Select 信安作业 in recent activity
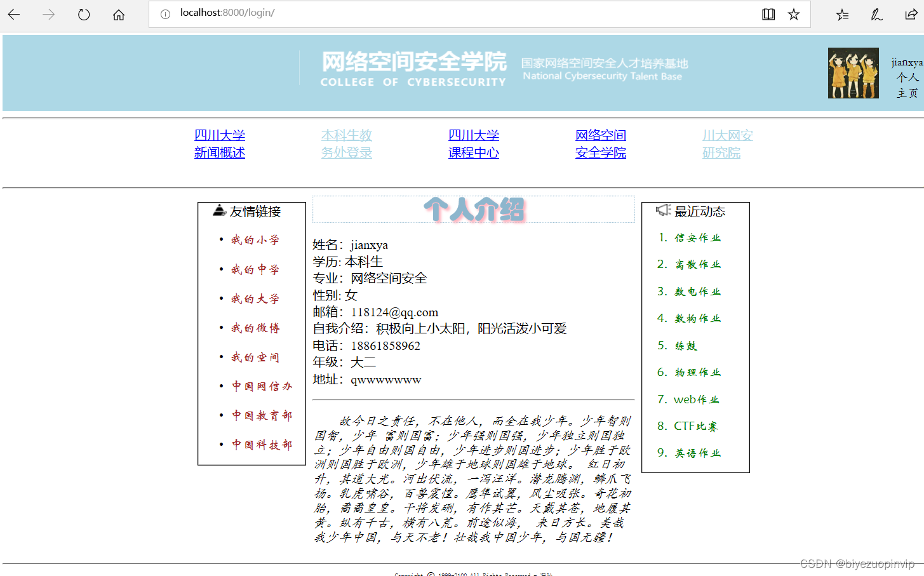Image resolution: width=924 pixels, height=576 pixels. [x=698, y=238]
